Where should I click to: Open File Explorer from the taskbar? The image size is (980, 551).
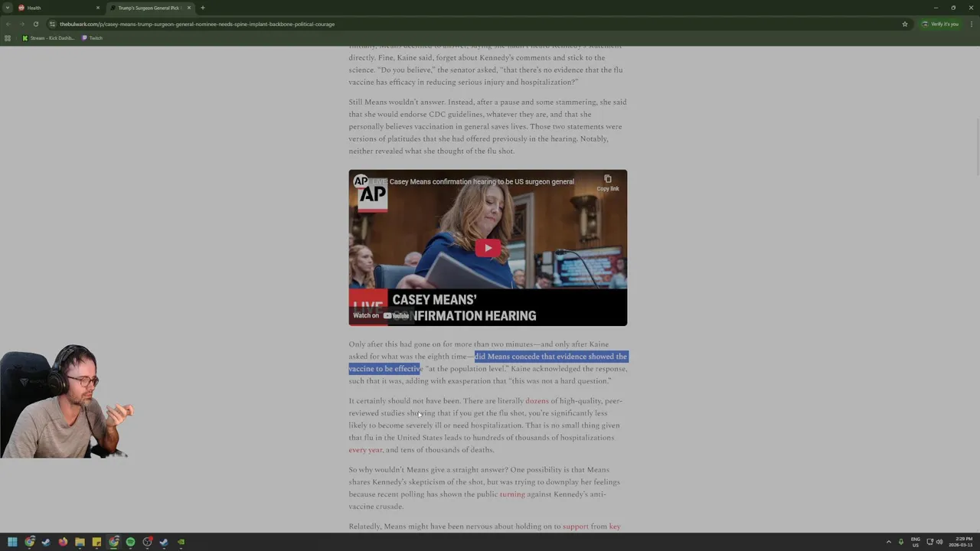(x=80, y=542)
